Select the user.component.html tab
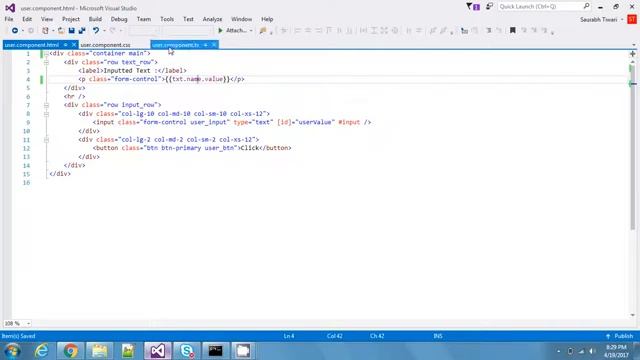Image resolution: width=640 pixels, height=360 pixels. 32,45
